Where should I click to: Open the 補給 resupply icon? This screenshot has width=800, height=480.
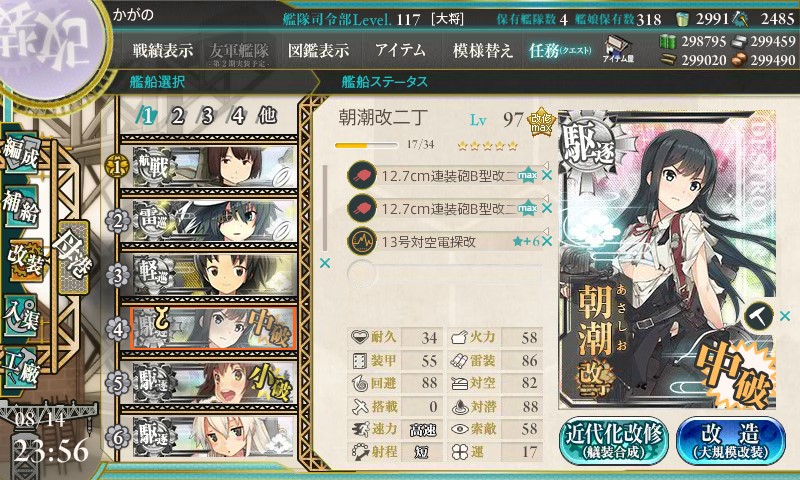coord(20,207)
